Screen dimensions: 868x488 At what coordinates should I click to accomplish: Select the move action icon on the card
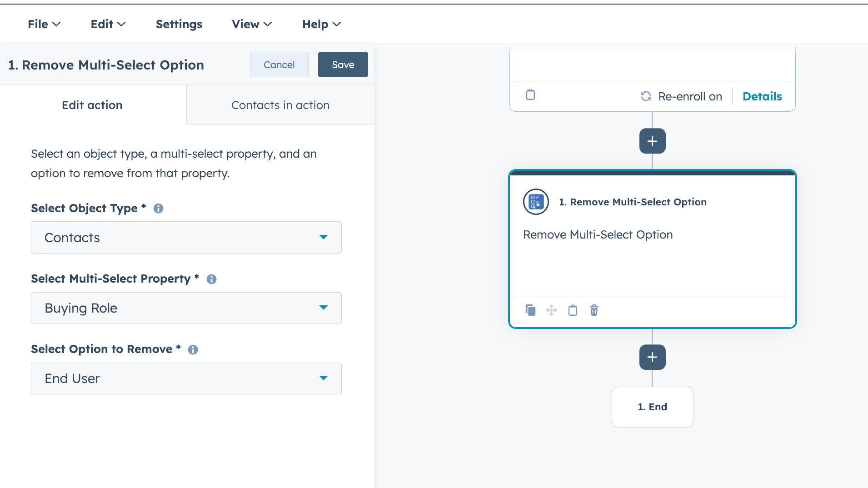click(x=551, y=310)
